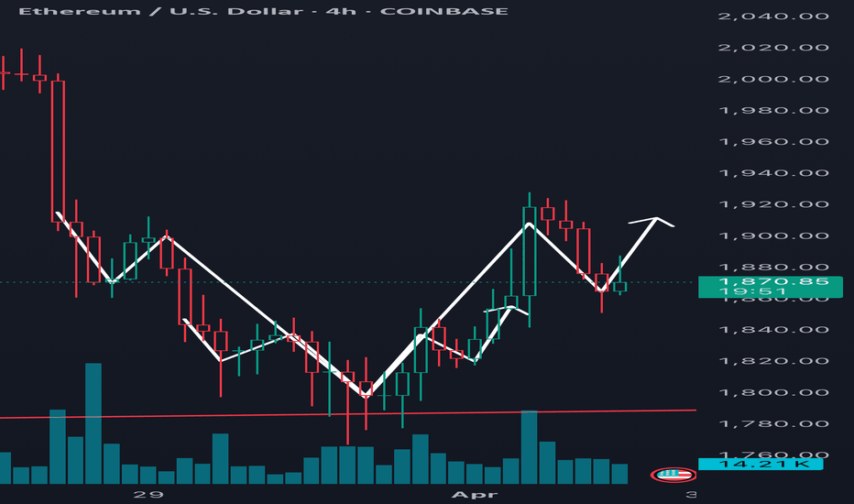
Task: Click the 1,800.00 price axis label
Action: pos(773,392)
